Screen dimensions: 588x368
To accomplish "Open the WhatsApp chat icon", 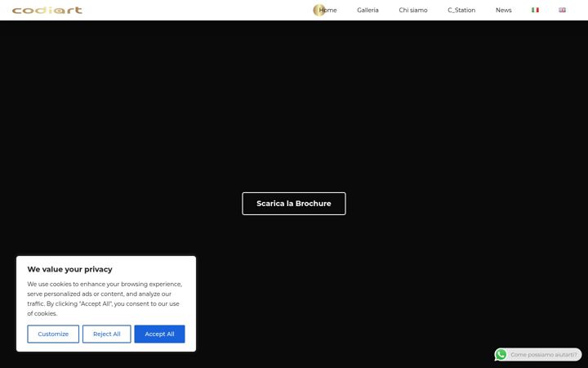I will point(501,354).
